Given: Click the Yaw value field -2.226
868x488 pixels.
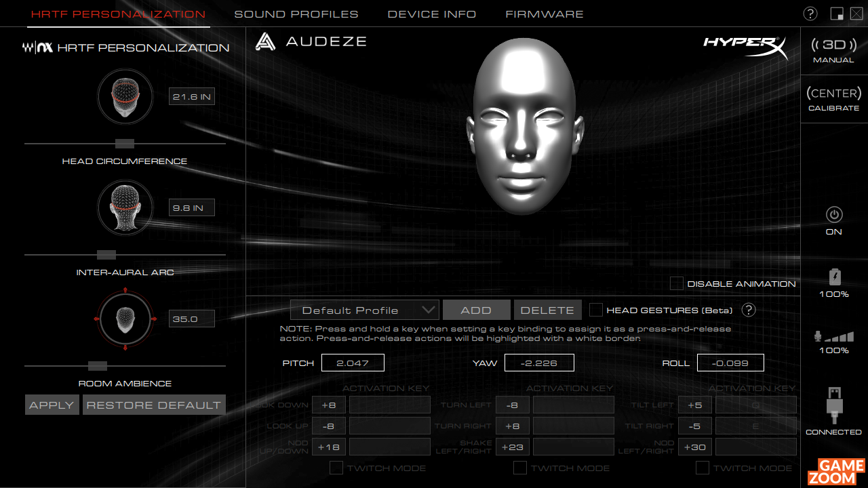Looking at the screenshot, I should (x=539, y=363).
